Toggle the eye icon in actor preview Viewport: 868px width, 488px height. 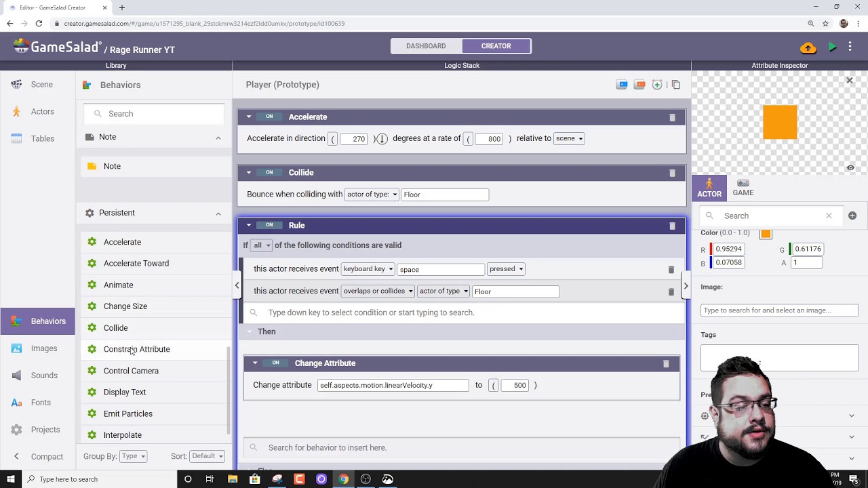(x=850, y=167)
